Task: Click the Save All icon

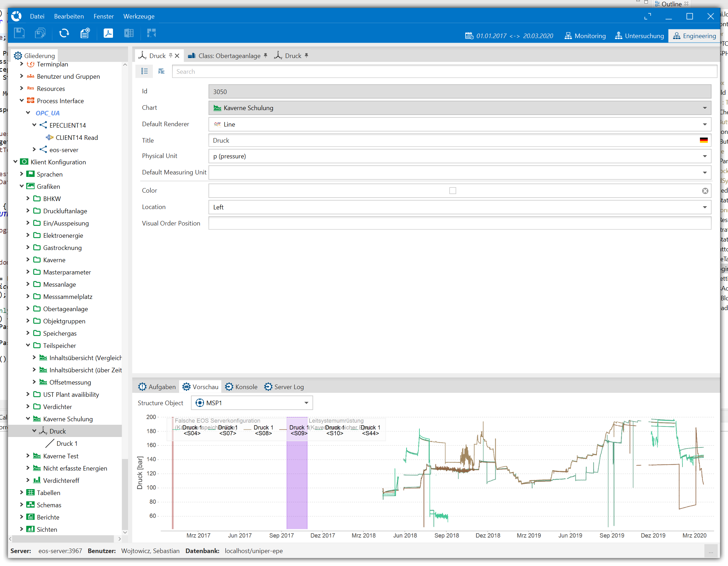Action: click(x=41, y=33)
